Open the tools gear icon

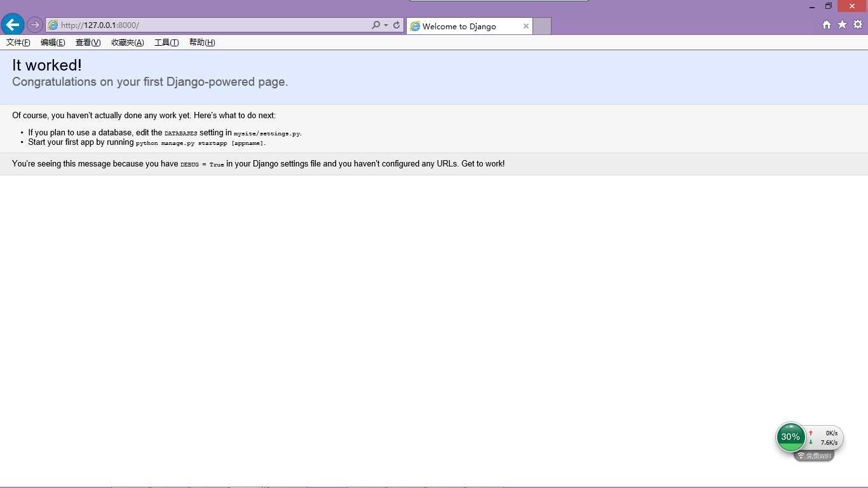[858, 24]
